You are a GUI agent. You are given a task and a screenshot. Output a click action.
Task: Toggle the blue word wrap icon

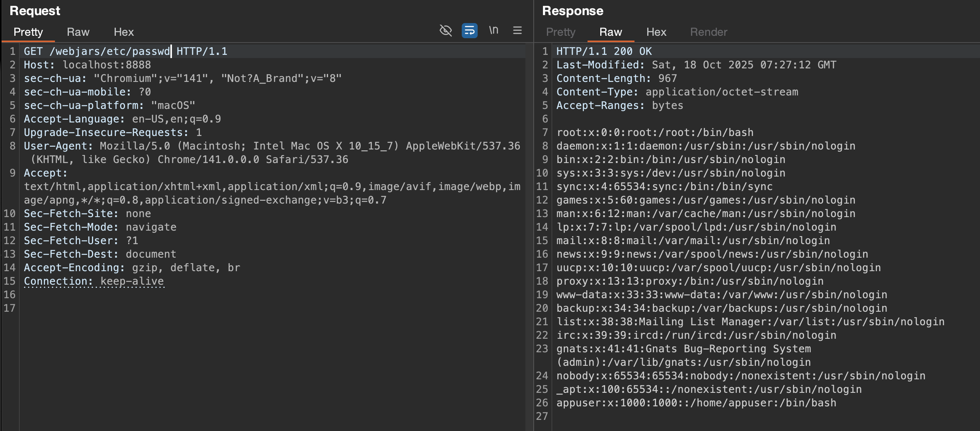click(x=469, y=31)
